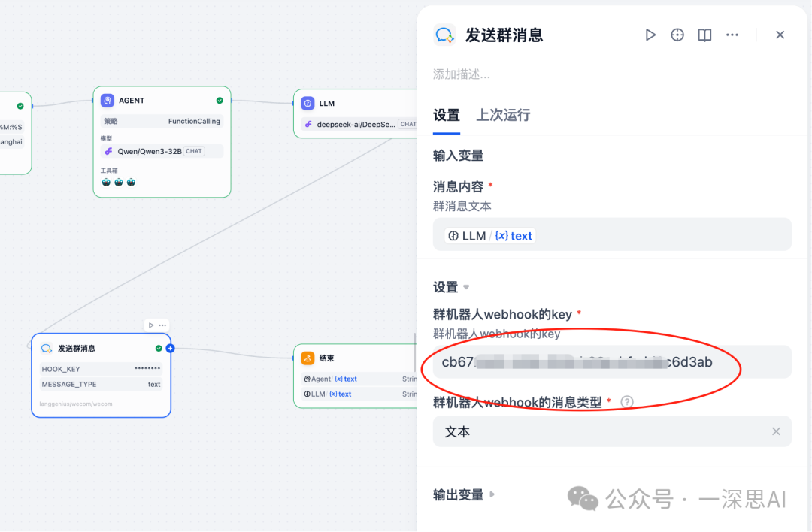Expand the 输出变量 section
Viewport: 812px width, 532px height.
click(x=492, y=494)
